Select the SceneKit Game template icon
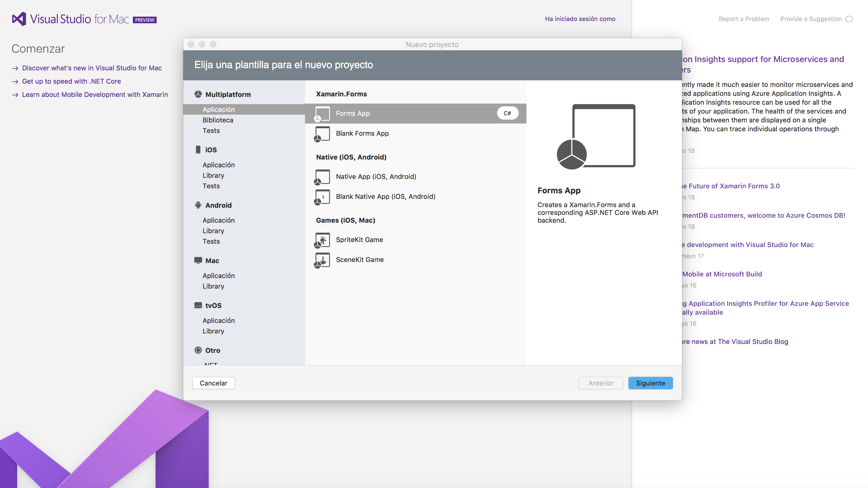The height and width of the screenshot is (488, 868). point(322,260)
